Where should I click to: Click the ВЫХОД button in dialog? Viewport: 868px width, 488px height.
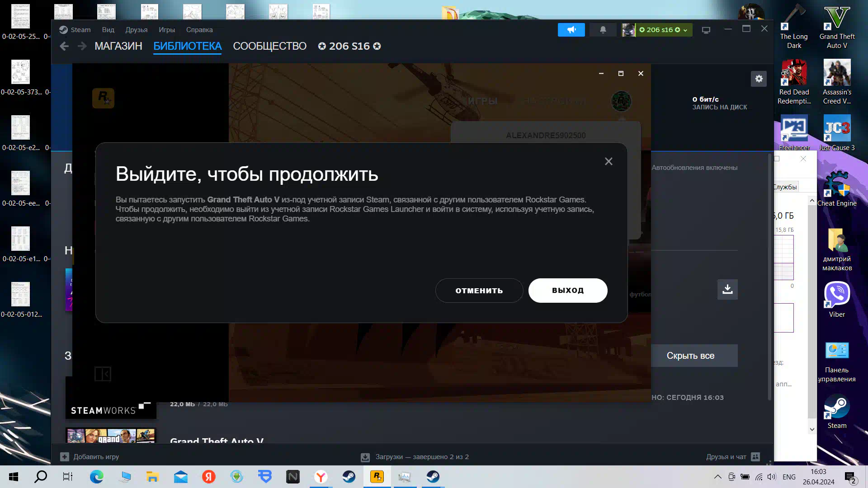[568, 291]
